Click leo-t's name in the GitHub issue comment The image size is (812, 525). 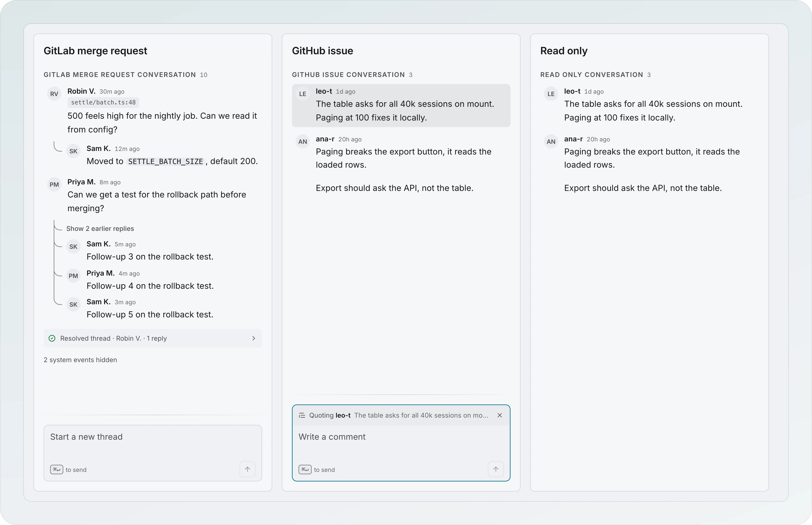[x=324, y=91]
